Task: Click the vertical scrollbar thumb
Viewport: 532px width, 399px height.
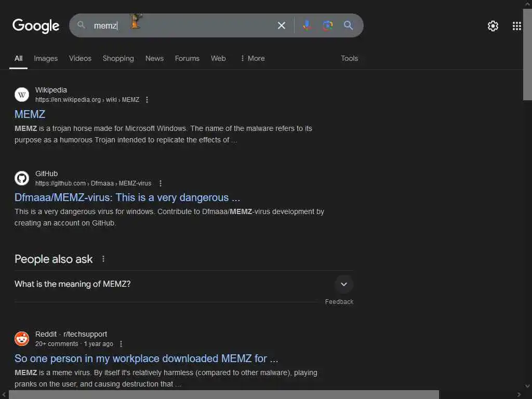Action: pyautogui.click(x=527, y=54)
